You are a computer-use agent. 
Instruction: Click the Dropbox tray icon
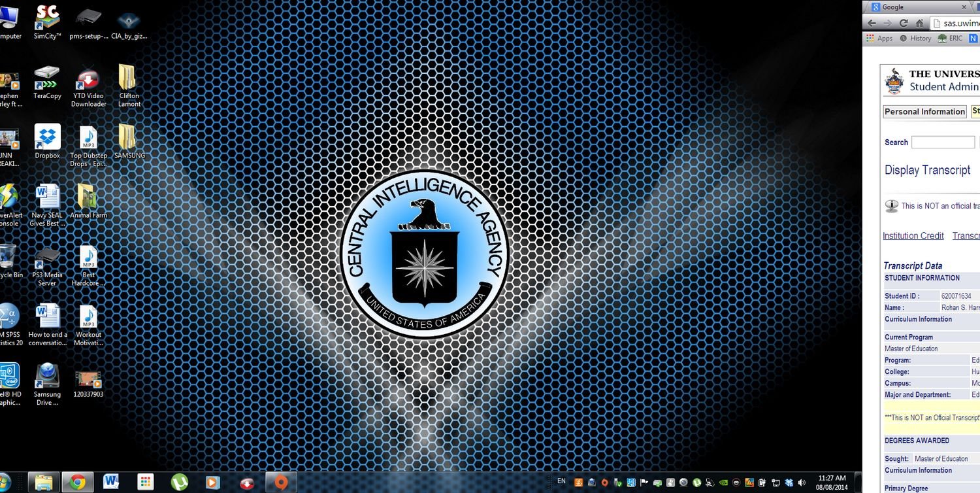[x=789, y=483]
